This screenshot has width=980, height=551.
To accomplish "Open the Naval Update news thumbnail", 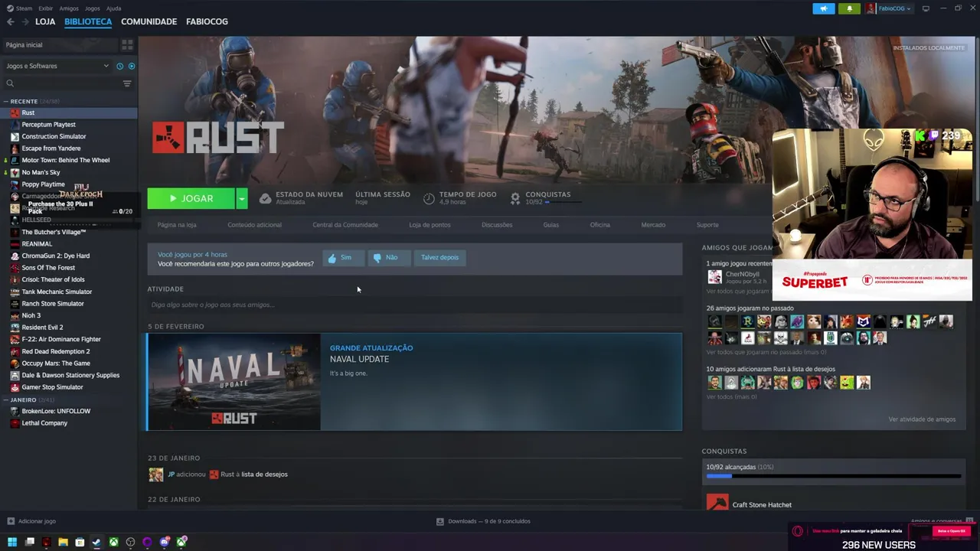I will (x=234, y=382).
